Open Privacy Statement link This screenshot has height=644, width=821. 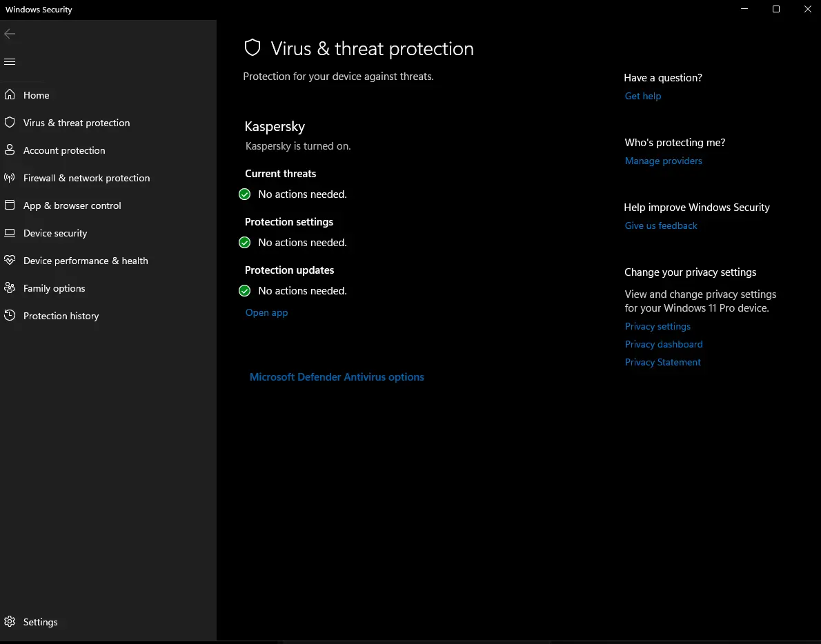click(x=662, y=362)
